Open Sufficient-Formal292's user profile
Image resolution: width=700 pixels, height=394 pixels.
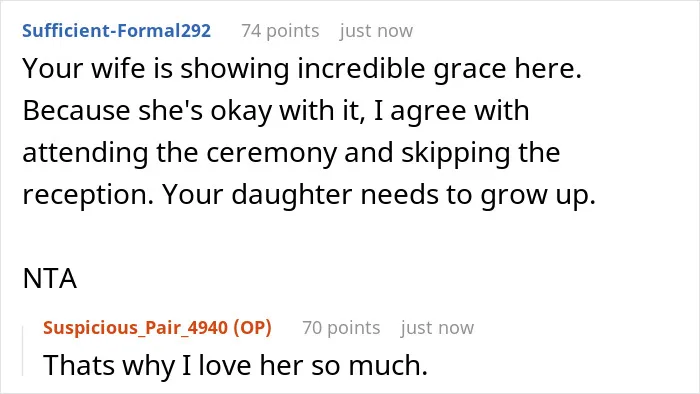pyautogui.click(x=117, y=31)
